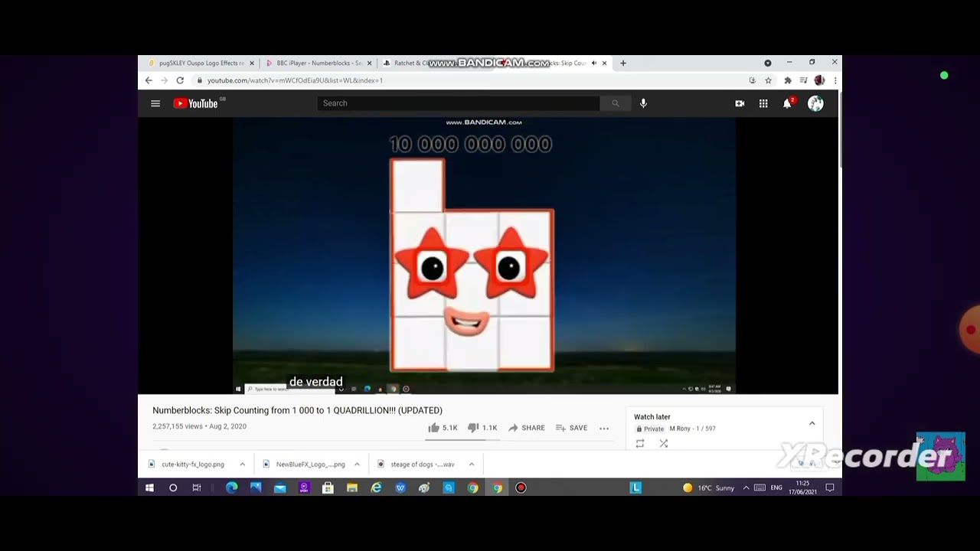The height and width of the screenshot is (551, 980).
Task: Open Cortana search circle on taskbar
Action: click(173, 487)
